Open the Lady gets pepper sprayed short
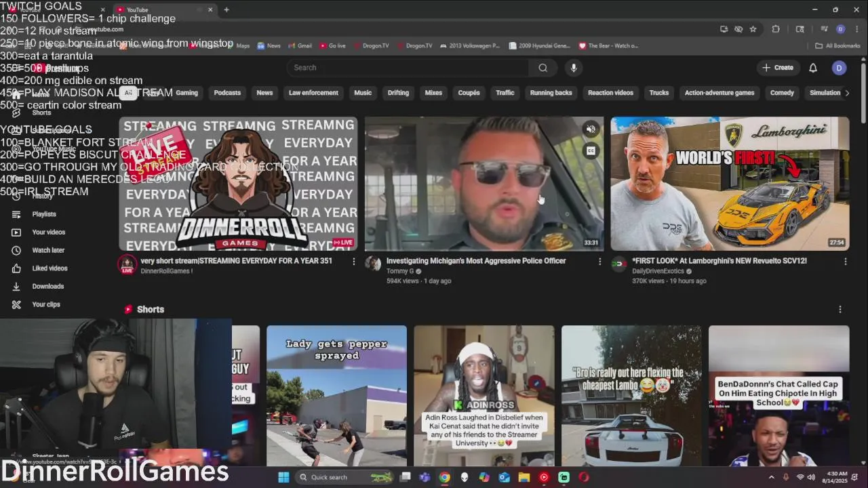Screen dimensions: 868x488 tap(336, 396)
